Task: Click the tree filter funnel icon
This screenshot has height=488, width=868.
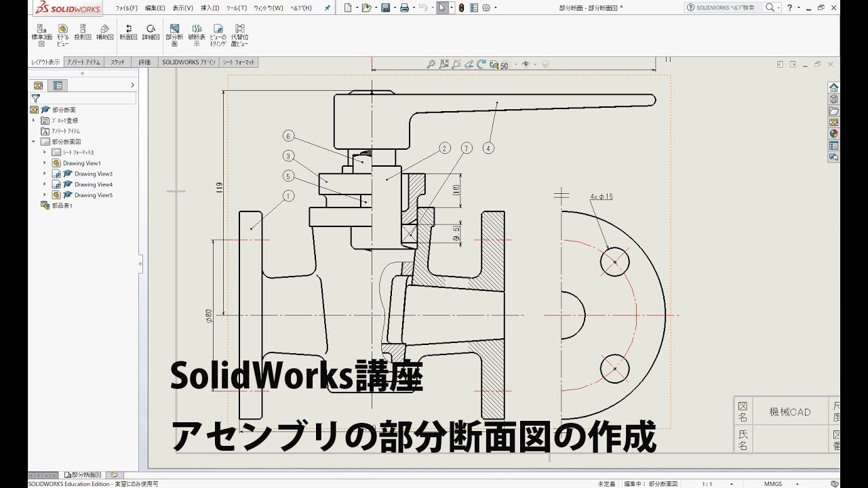Action: click(35, 98)
